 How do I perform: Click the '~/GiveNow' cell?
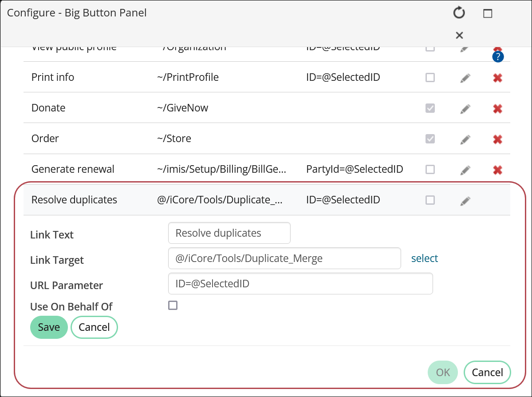tap(182, 108)
